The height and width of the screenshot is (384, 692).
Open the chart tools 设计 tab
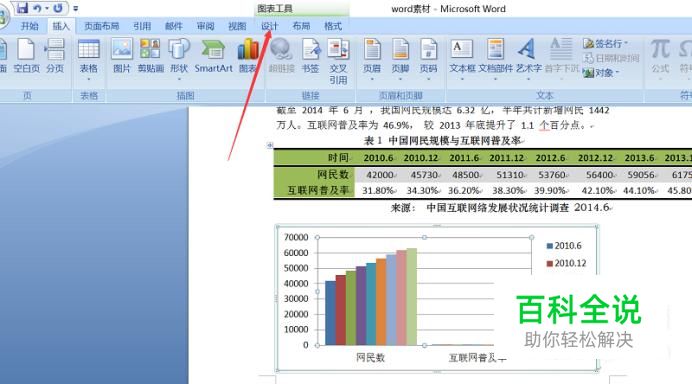tap(269, 26)
